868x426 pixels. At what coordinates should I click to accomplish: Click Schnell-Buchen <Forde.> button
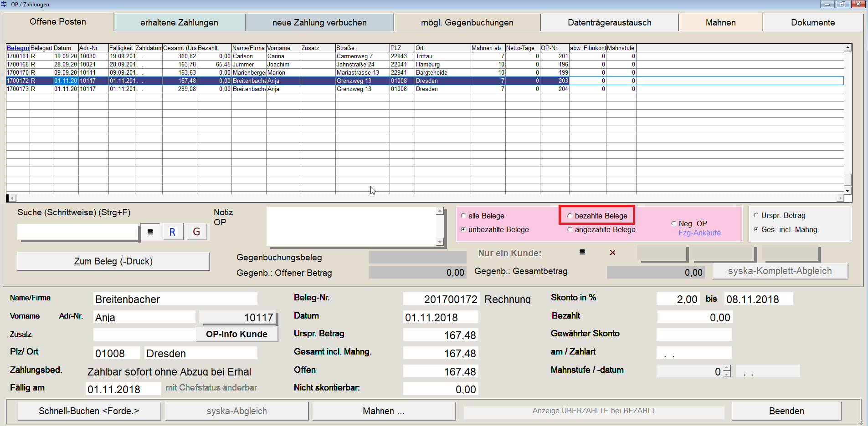click(x=89, y=411)
